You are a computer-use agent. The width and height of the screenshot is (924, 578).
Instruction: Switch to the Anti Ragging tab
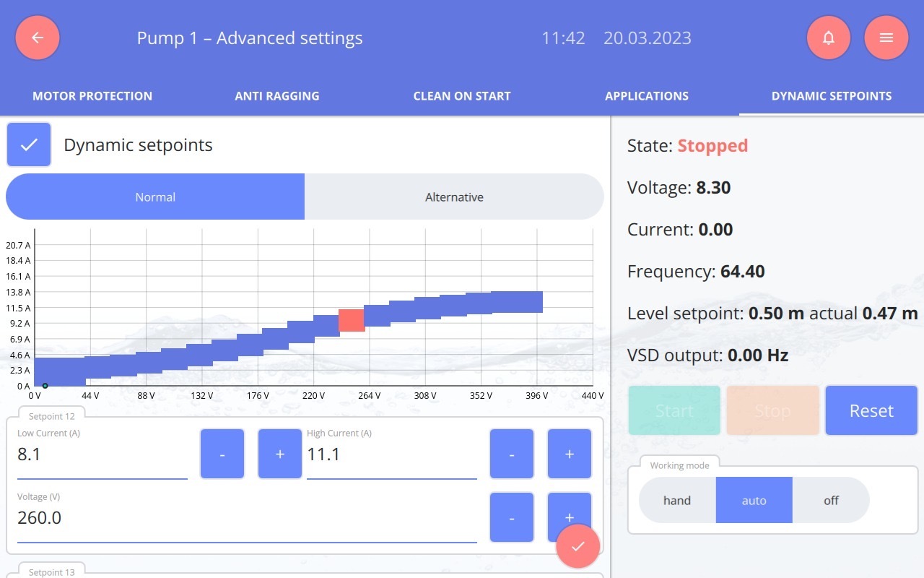277,96
